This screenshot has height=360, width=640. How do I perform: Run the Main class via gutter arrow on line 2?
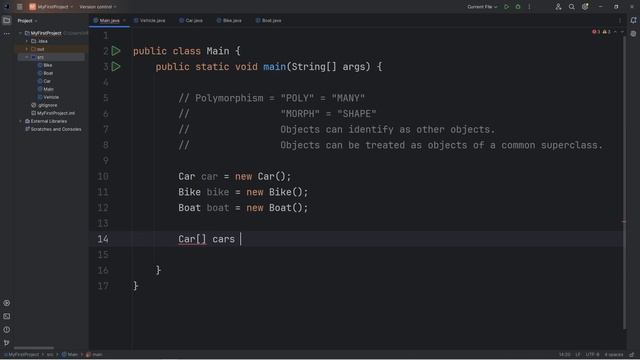click(x=116, y=51)
